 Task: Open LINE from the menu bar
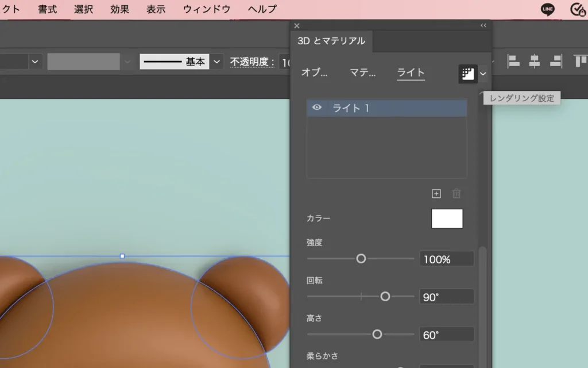(547, 9)
